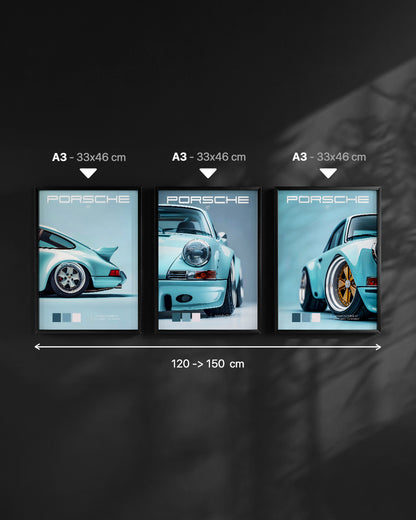This screenshot has width=416, height=520.
Task: Pick the pale pink swatch on the middle poster
Action: 196,317
